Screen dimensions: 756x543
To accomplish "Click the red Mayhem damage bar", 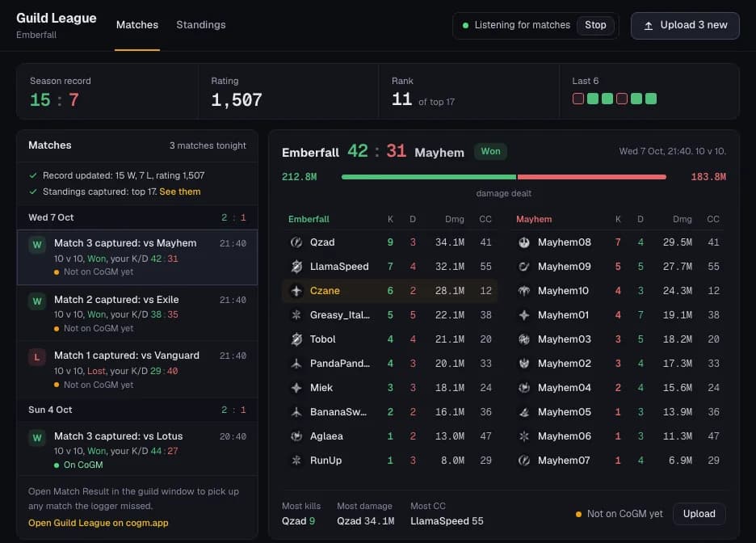I will tap(592, 177).
